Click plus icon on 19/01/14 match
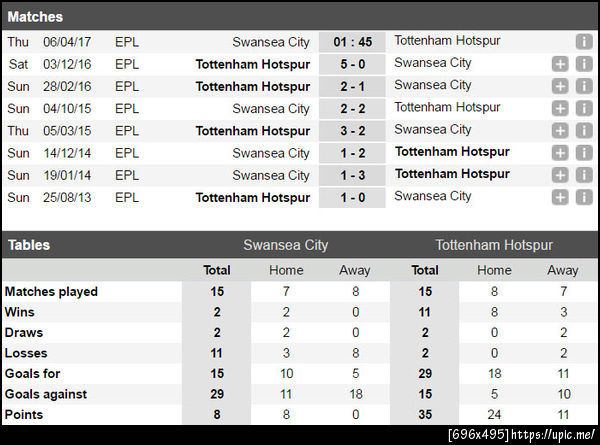 tap(560, 175)
